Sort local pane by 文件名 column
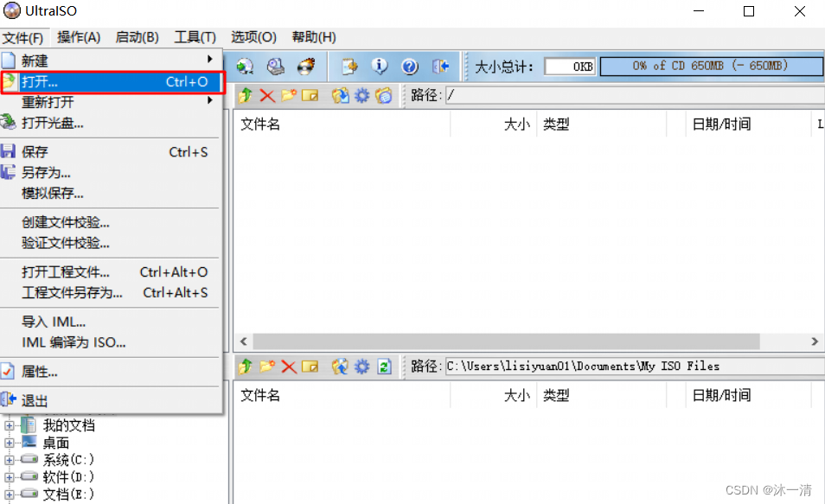 tap(342, 395)
